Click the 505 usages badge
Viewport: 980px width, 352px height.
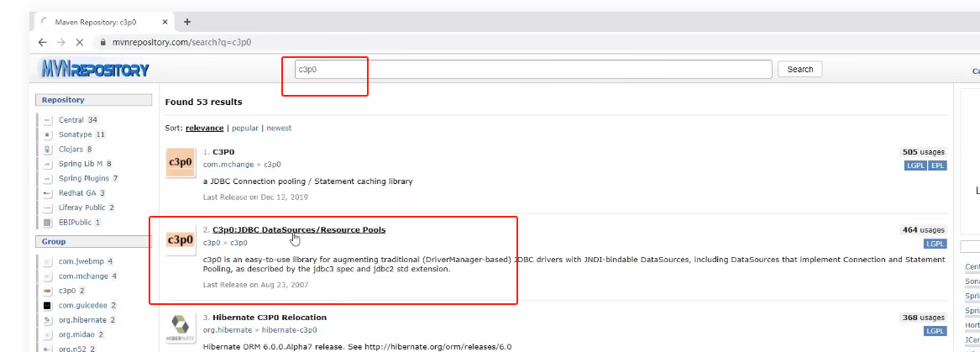pos(923,152)
